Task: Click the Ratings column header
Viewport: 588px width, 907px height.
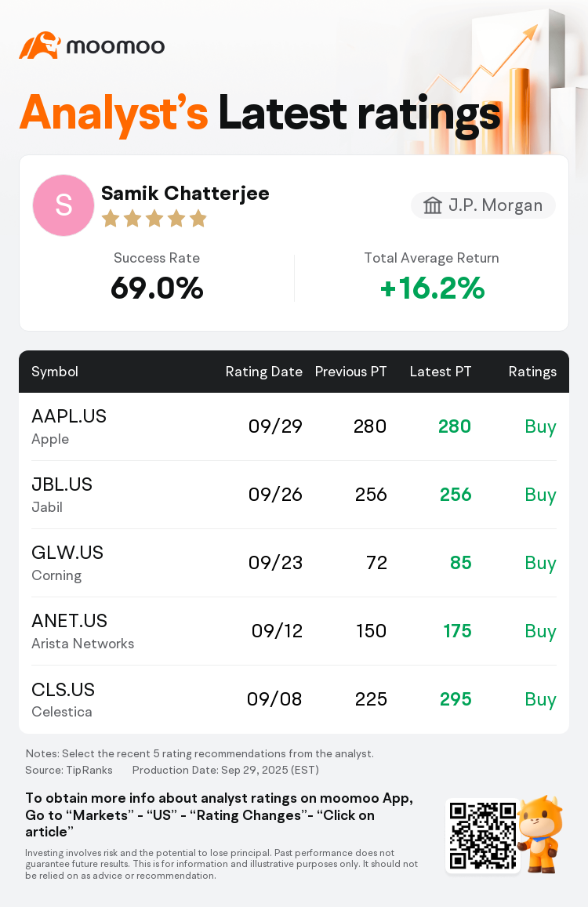Action: click(532, 372)
